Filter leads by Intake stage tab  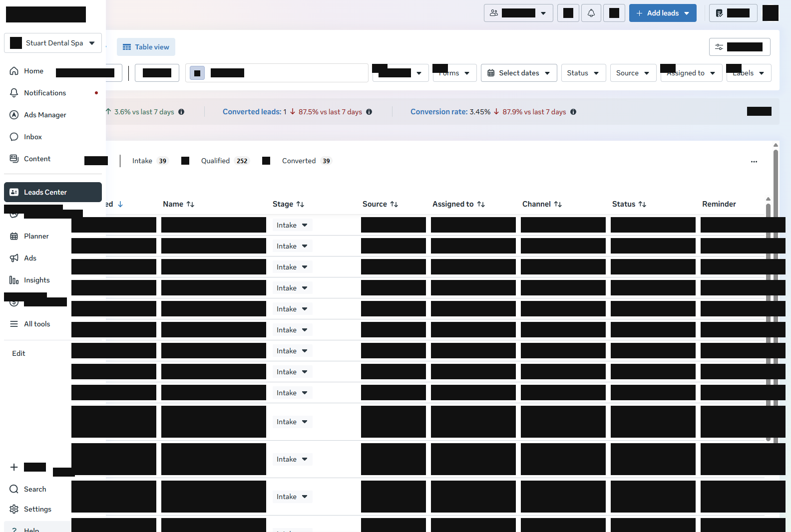[x=150, y=161]
